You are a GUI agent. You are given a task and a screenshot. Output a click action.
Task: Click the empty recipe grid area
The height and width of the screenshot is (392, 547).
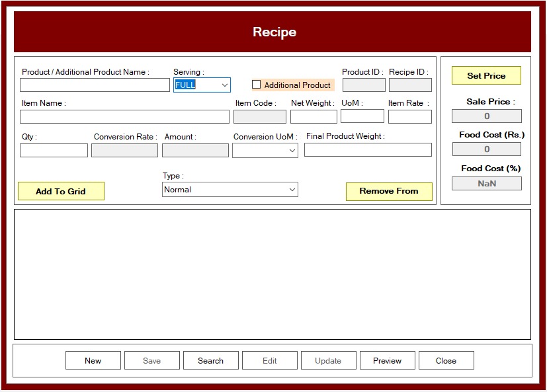272,274
